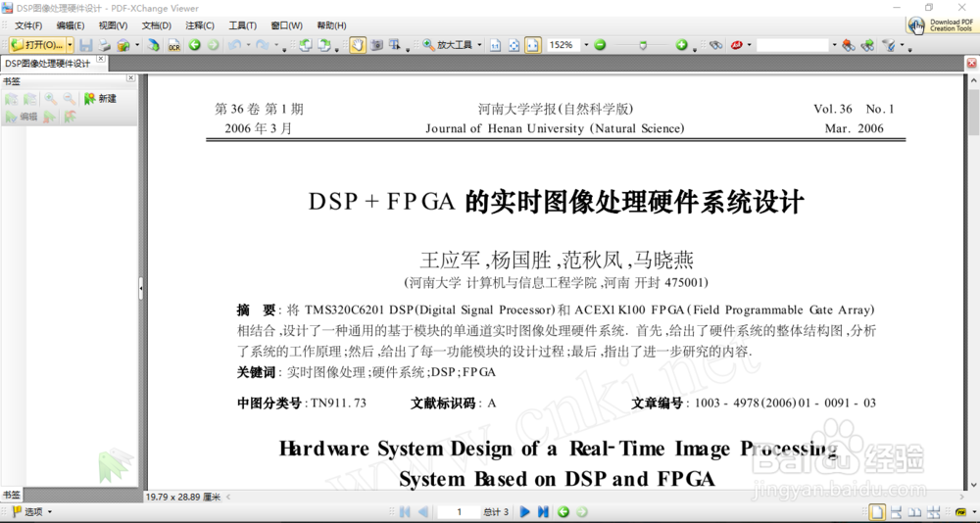Click the page number input field
The image size is (980, 523).
[x=459, y=512]
